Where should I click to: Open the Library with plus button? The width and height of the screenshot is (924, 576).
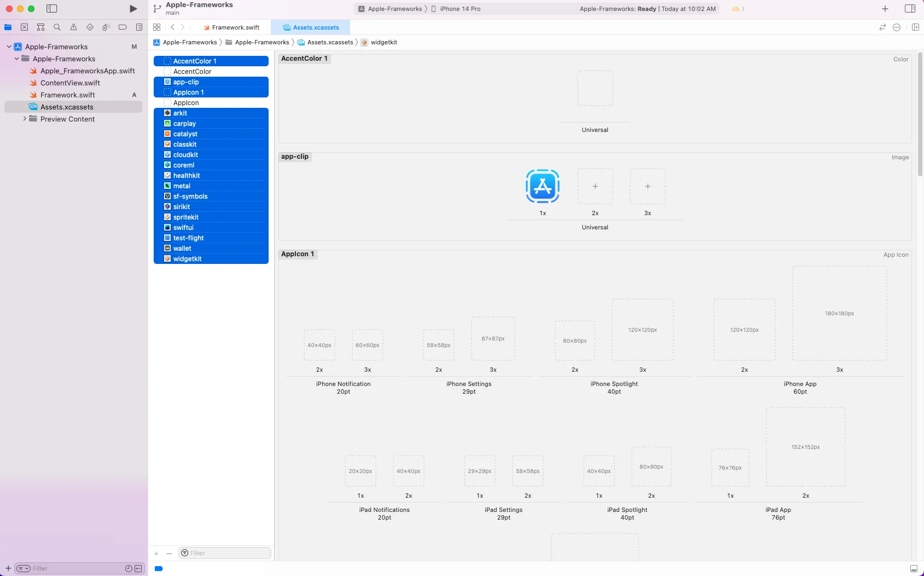tap(885, 9)
